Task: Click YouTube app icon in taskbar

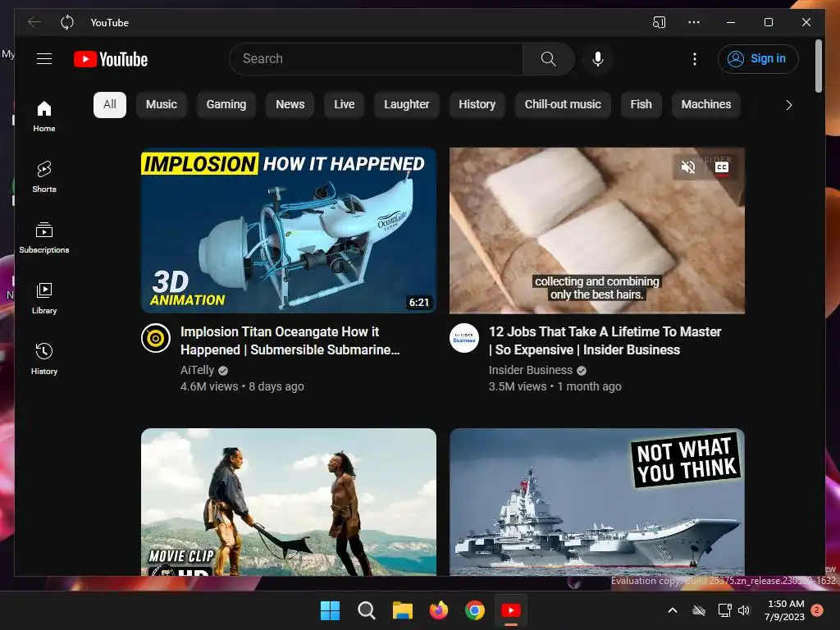Action: pos(510,610)
